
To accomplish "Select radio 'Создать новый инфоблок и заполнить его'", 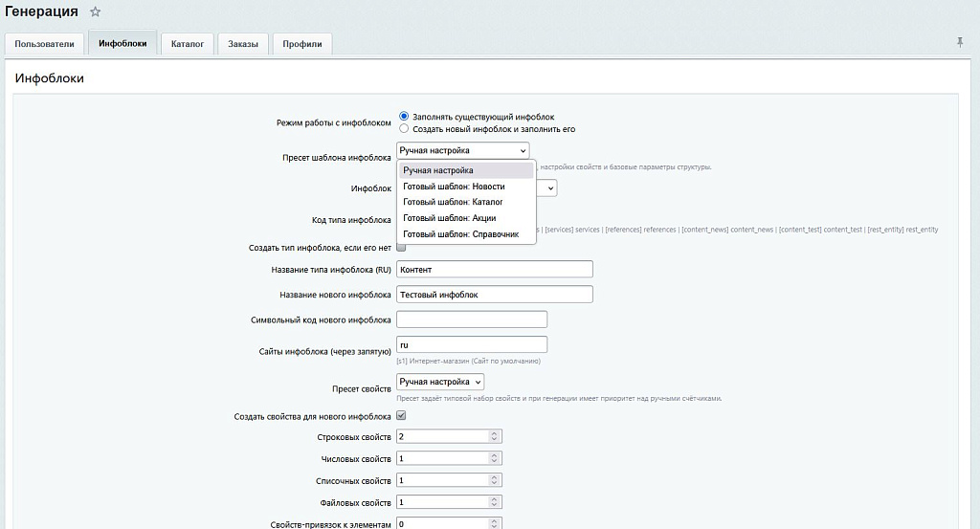I will tap(404, 128).
